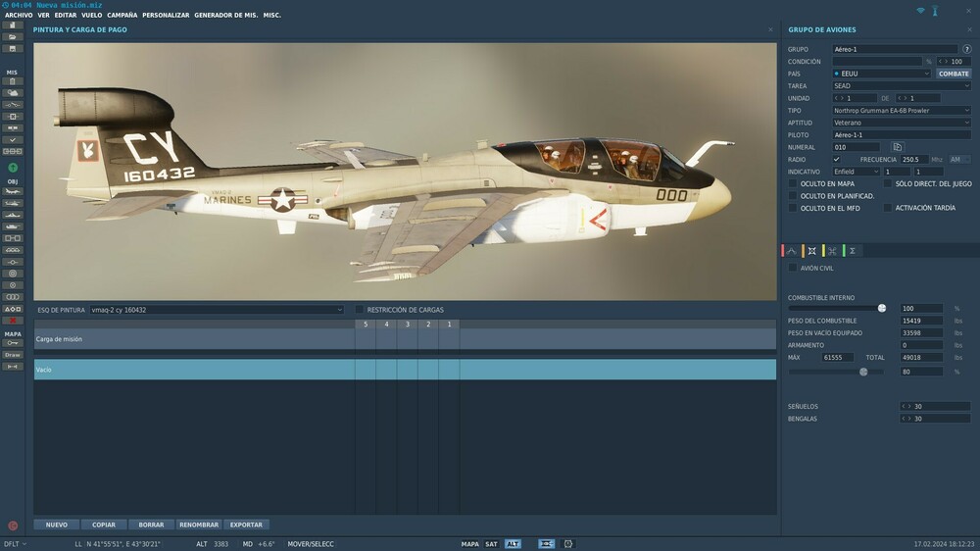980x551 pixels.
Task: Open the route tab icon with red marker
Action: click(791, 251)
